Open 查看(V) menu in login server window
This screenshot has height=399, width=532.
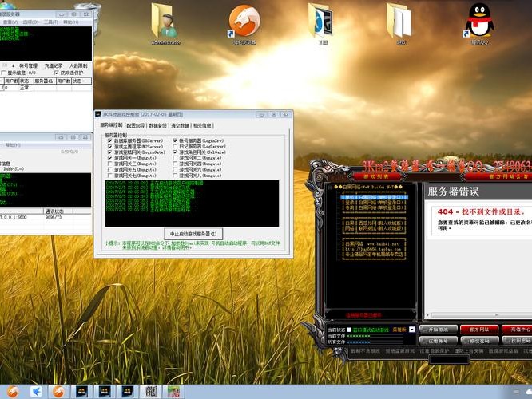pos(10,22)
